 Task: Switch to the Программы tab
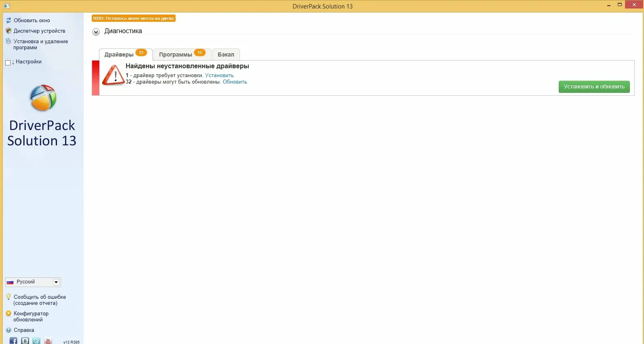click(x=182, y=55)
